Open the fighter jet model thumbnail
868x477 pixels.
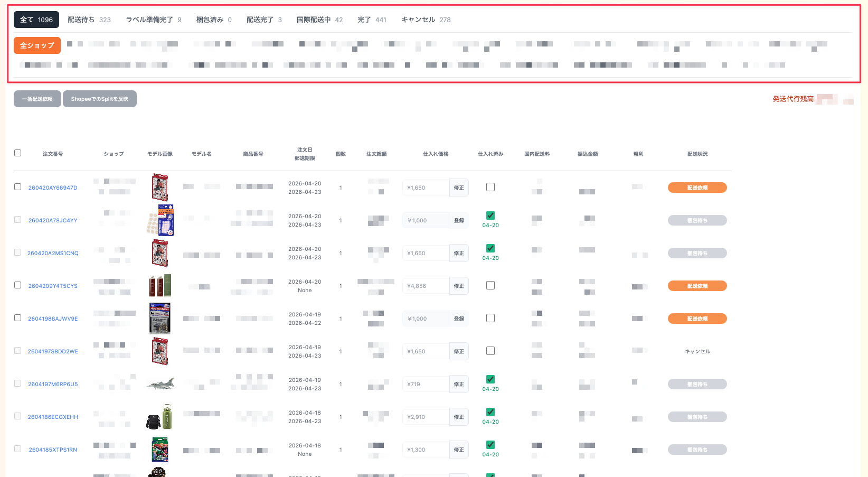pyautogui.click(x=160, y=384)
